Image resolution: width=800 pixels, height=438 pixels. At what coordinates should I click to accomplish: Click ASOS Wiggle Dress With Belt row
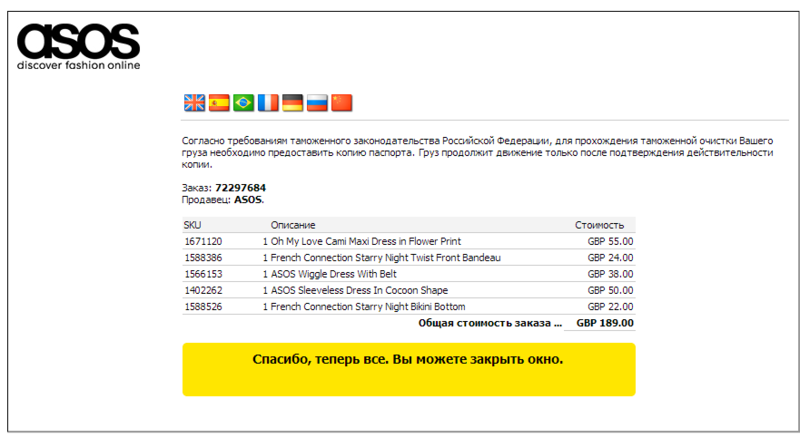pos(409,274)
